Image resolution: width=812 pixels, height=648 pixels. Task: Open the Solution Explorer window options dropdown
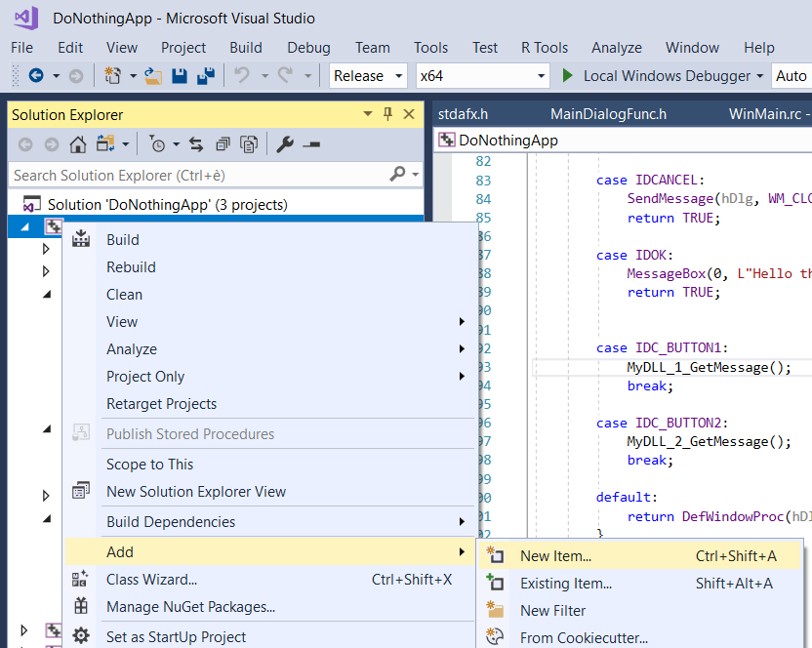pos(368,113)
